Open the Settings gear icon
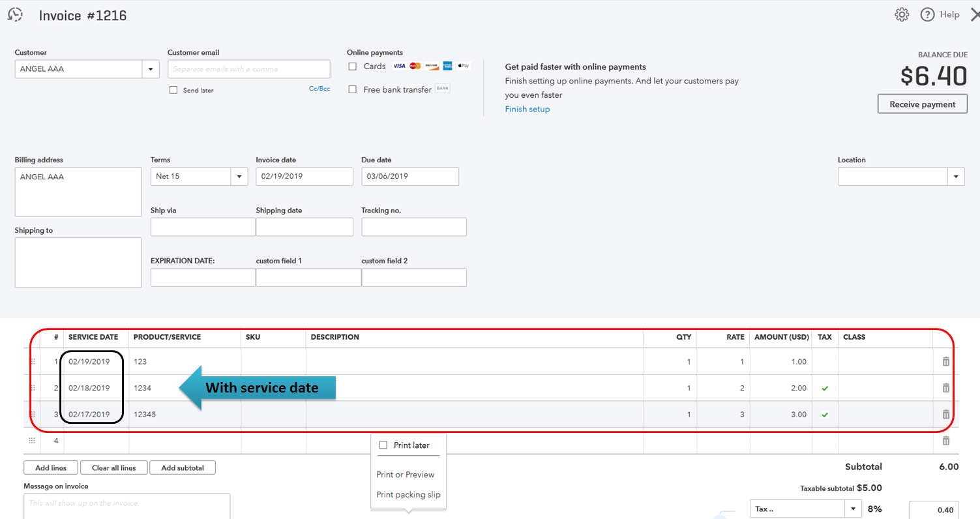The width and height of the screenshot is (980, 519). tap(902, 14)
